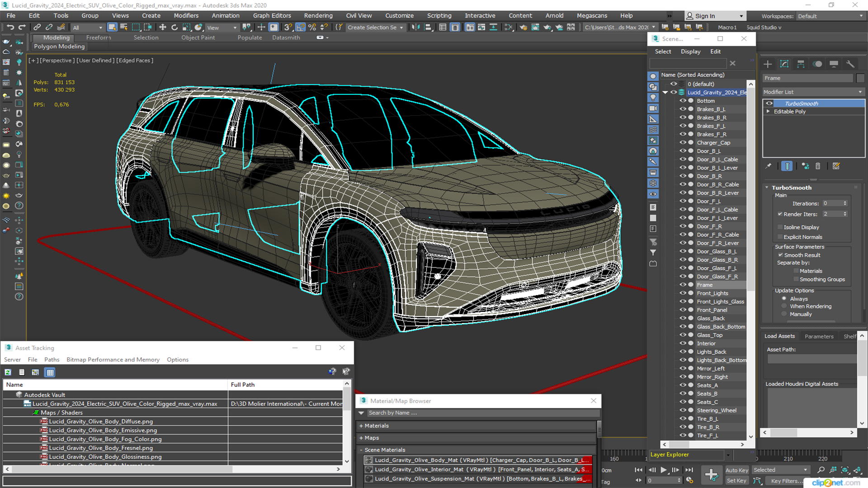This screenshot has width=868, height=488.
Task: Open reference coordinate View dropdown
Action: (222, 28)
